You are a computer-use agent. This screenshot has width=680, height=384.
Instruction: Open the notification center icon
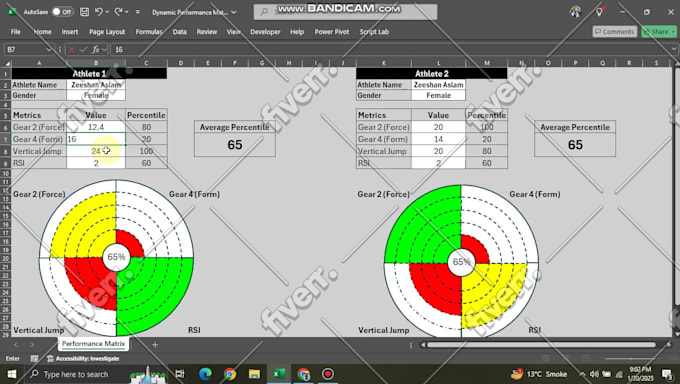point(667,374)
